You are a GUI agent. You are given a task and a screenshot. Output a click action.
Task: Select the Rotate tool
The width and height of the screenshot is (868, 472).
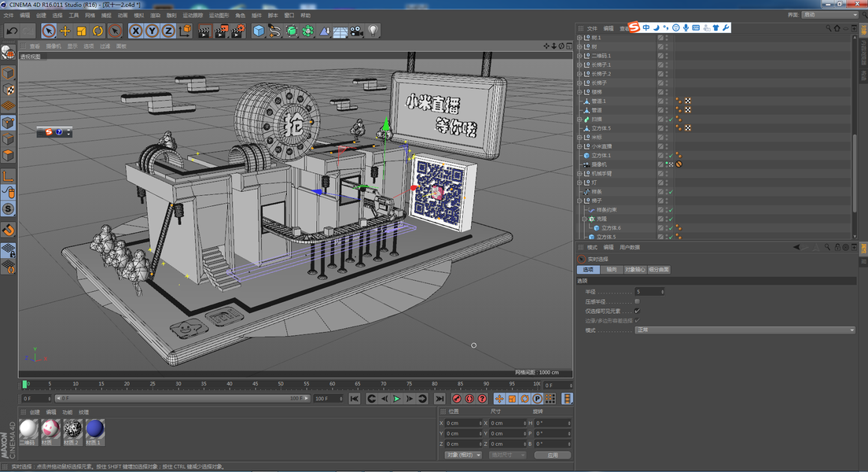click(x=98, y=31)
